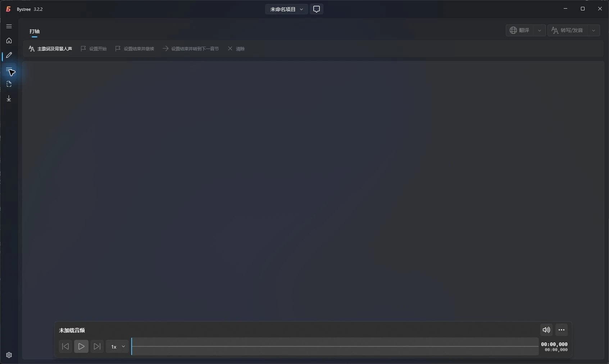Open the download arrow sidebar icon
The height and width of the screenshot is (364, 609).
pyautogui.click(x=9, y=98)
